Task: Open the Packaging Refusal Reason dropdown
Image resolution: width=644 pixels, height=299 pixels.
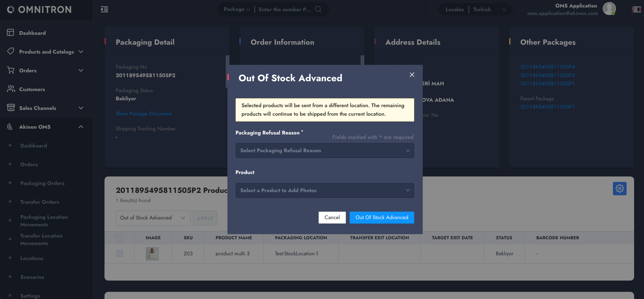Action: coord(324,151)
